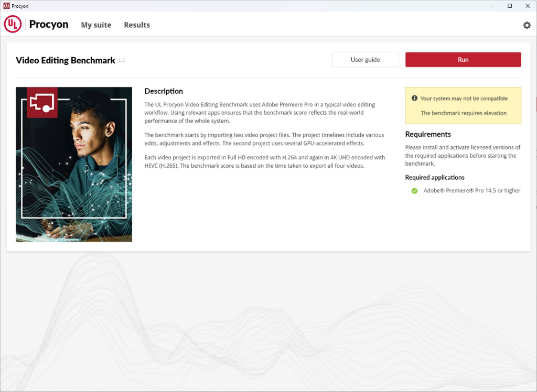This screenshot has width=537, height=392.
Task: Click the Procyon title bar app icon
Action: tap(6, 6)
